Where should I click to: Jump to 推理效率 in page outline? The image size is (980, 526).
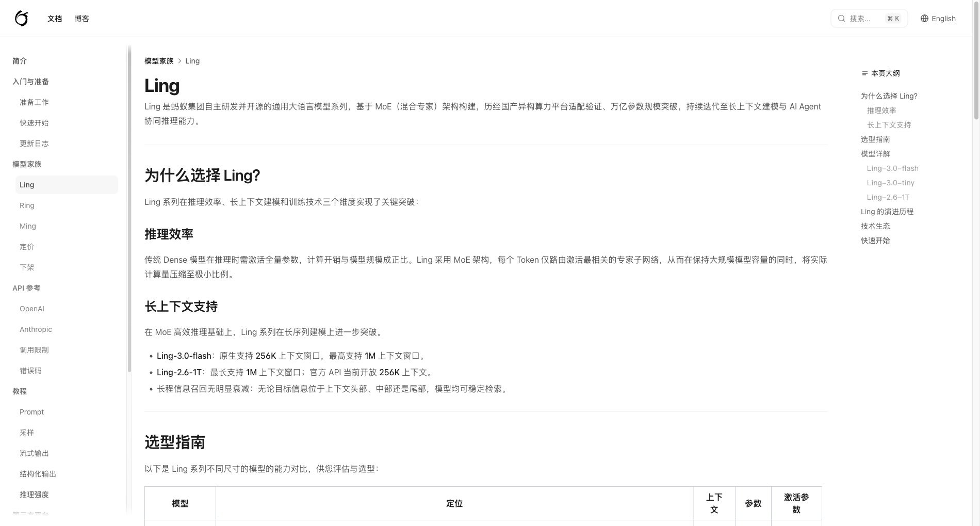coord(881,110)
